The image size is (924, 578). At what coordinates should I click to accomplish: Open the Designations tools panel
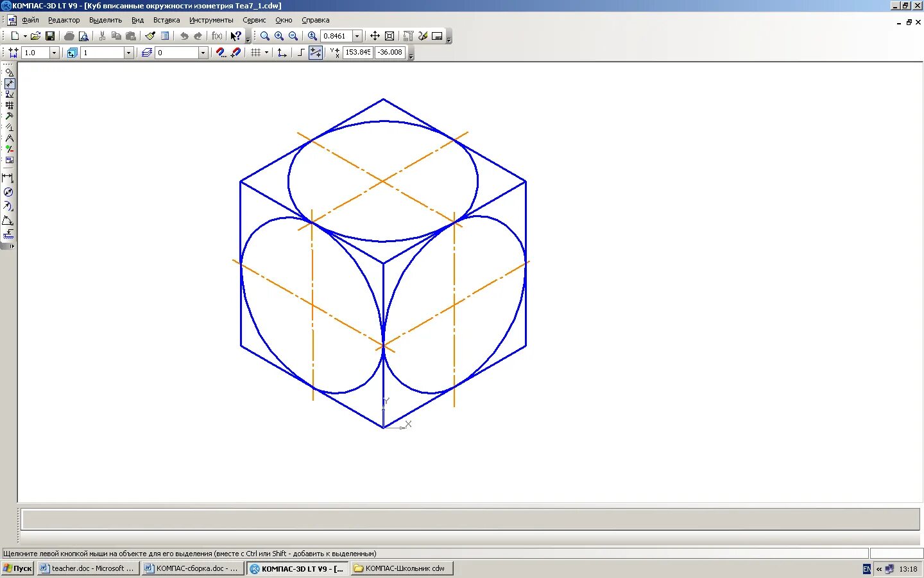click(9, 94)
